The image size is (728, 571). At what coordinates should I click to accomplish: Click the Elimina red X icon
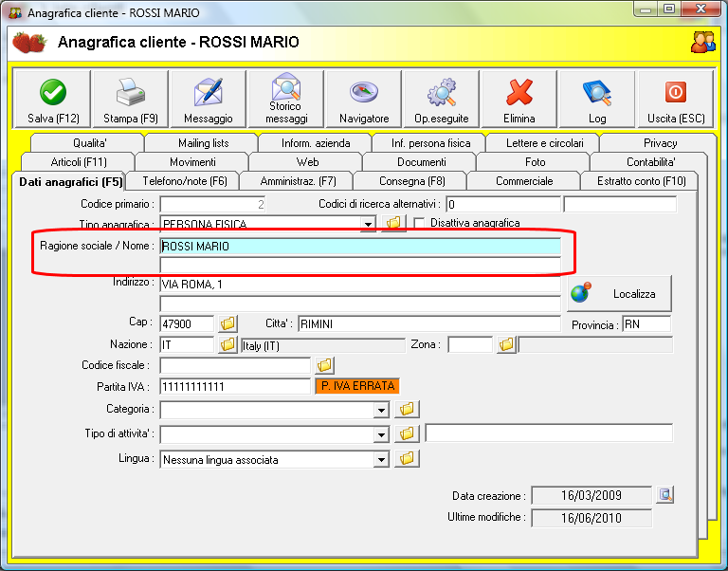(519, 92)
